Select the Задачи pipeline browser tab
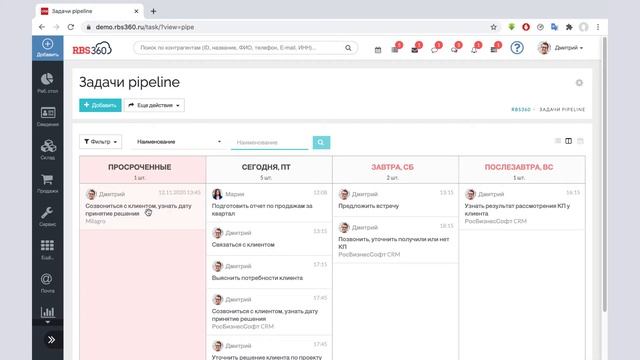 (89, 11)
